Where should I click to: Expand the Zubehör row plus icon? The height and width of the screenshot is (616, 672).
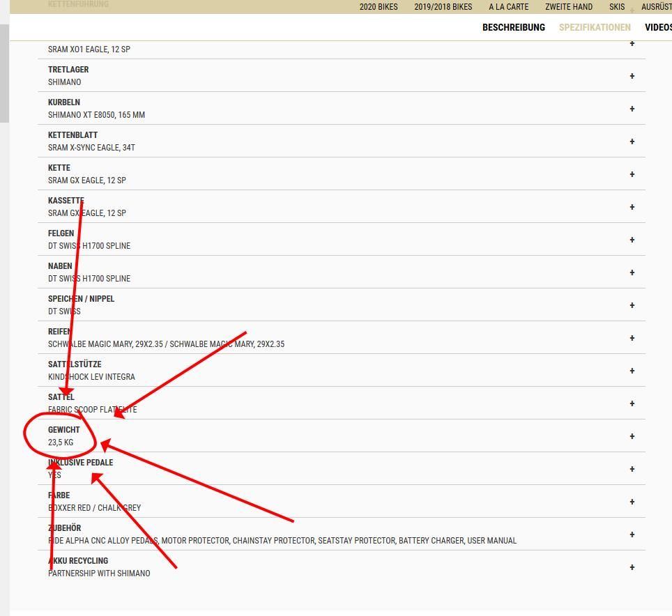[632, 534]
